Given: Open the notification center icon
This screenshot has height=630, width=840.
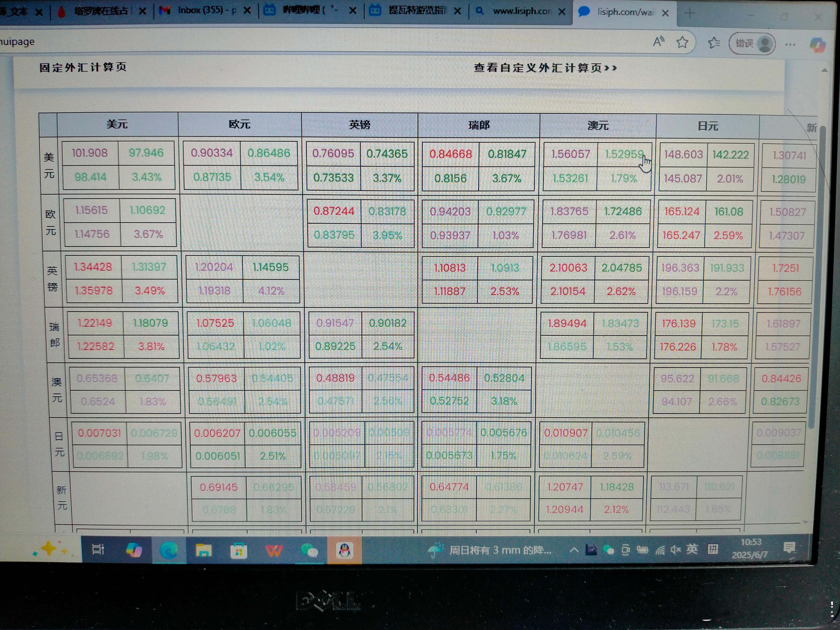Looking at the screenshot, I should tap(790, 548).
